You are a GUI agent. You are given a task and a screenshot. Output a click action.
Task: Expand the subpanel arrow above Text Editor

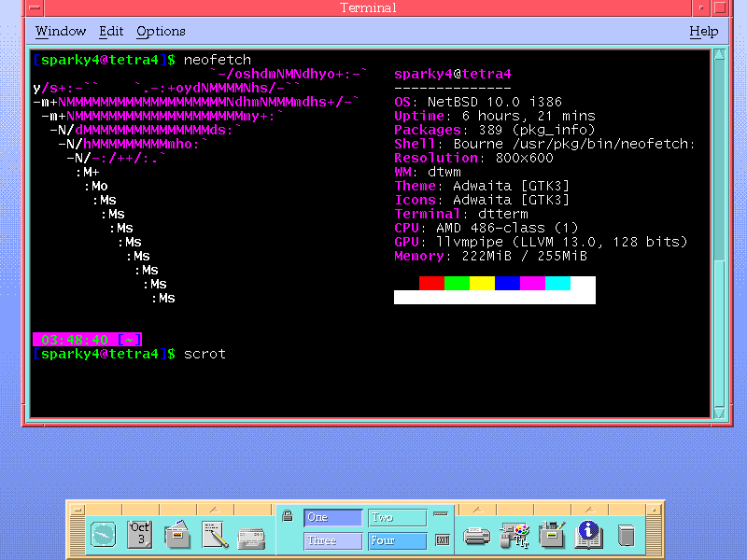(x=215, y=509)
